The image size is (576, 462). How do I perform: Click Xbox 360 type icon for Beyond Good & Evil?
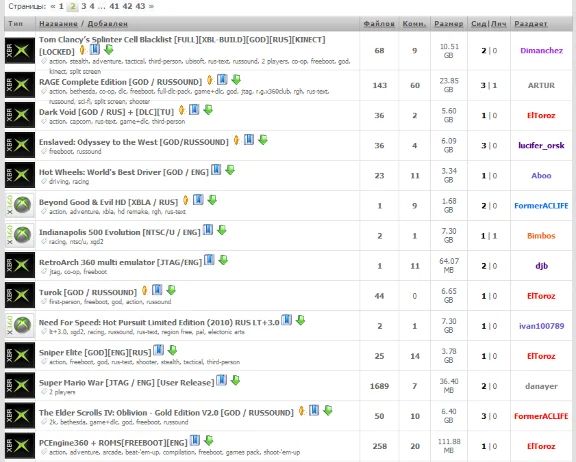(20, 205)
